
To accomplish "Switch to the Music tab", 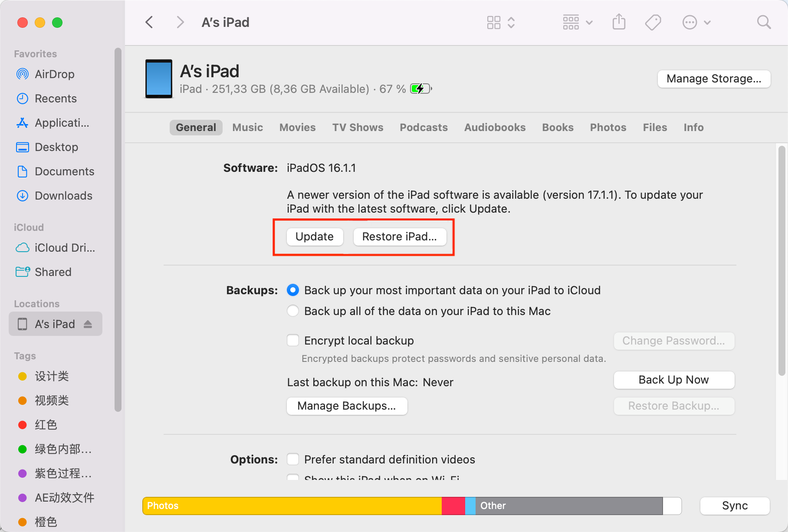I will 247,128.
